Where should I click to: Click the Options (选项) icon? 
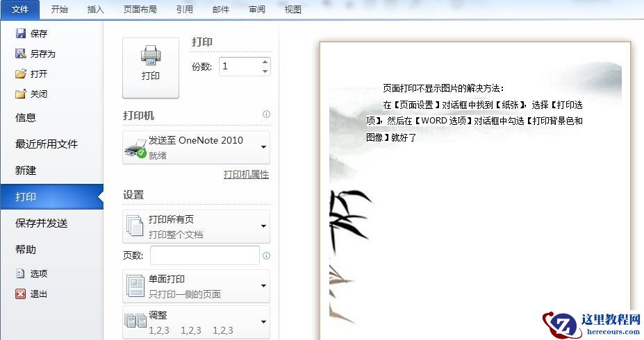click(x=21, y=273)
